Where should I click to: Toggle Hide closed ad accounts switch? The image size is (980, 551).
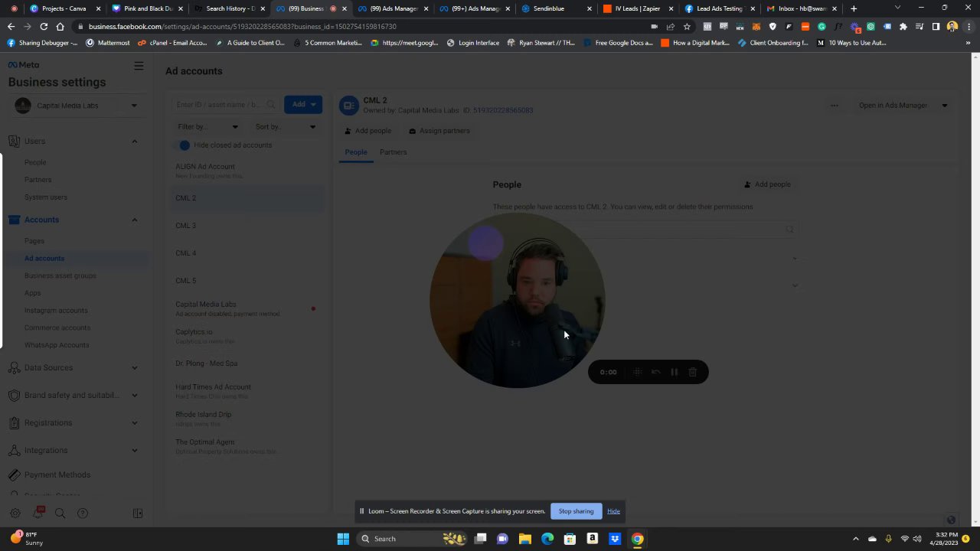tap(184, 145)
